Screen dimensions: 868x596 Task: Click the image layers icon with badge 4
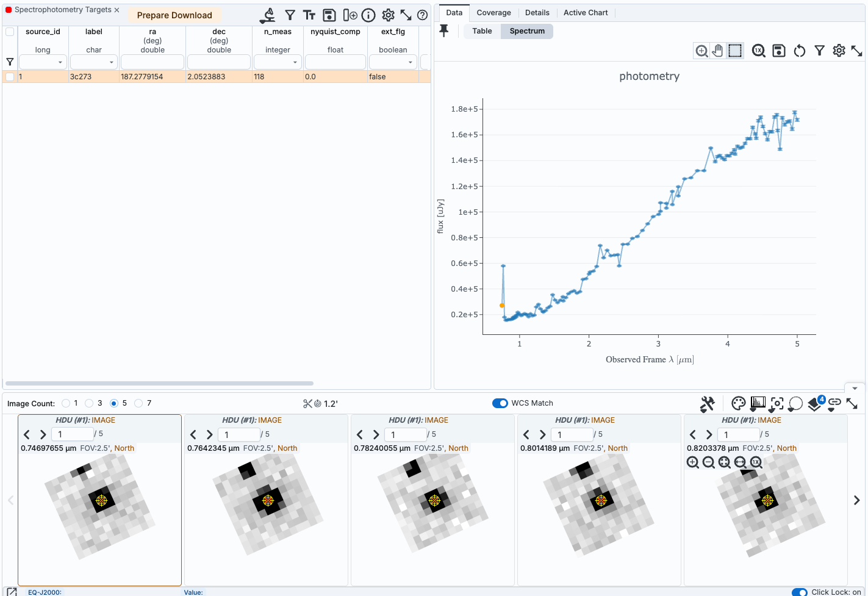coord(815,403)
